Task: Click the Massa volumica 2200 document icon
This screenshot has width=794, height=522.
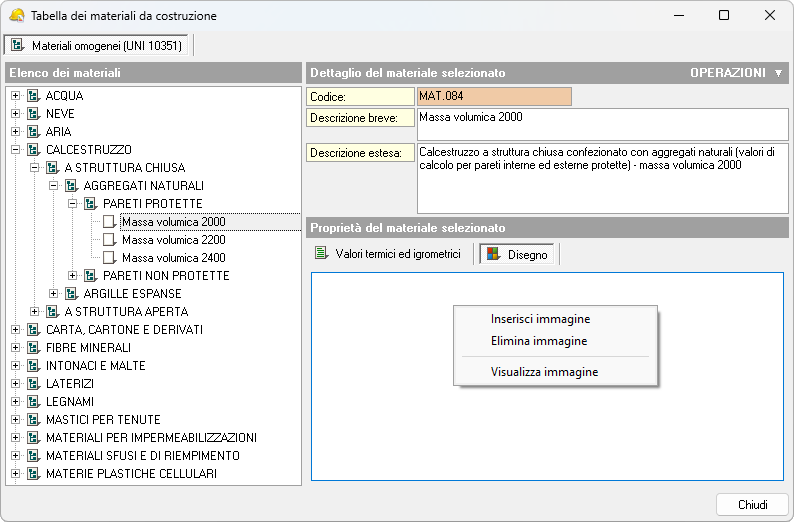Action: 109,240
